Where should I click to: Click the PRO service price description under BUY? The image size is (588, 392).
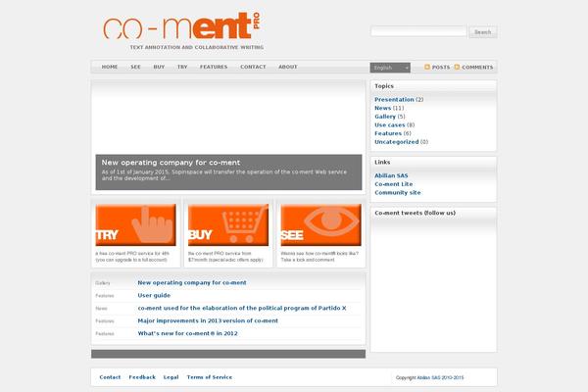point(225,257)
